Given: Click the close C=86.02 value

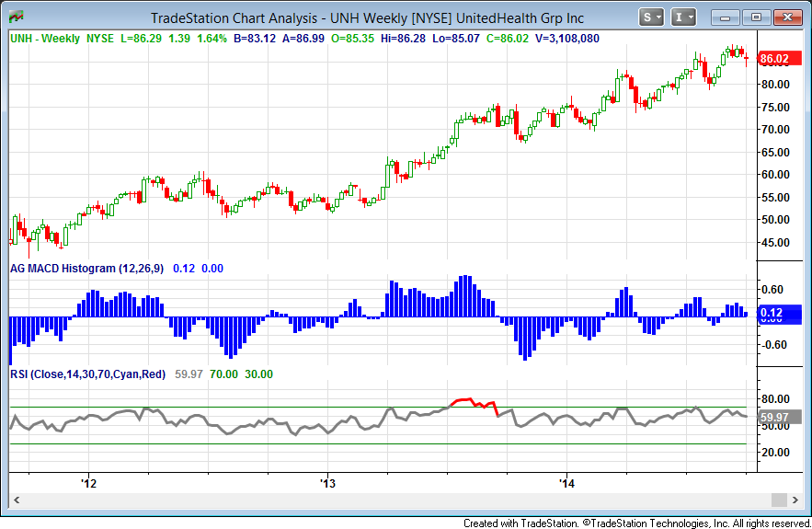Looking at the screenshot, I should (x=508, y=39).
